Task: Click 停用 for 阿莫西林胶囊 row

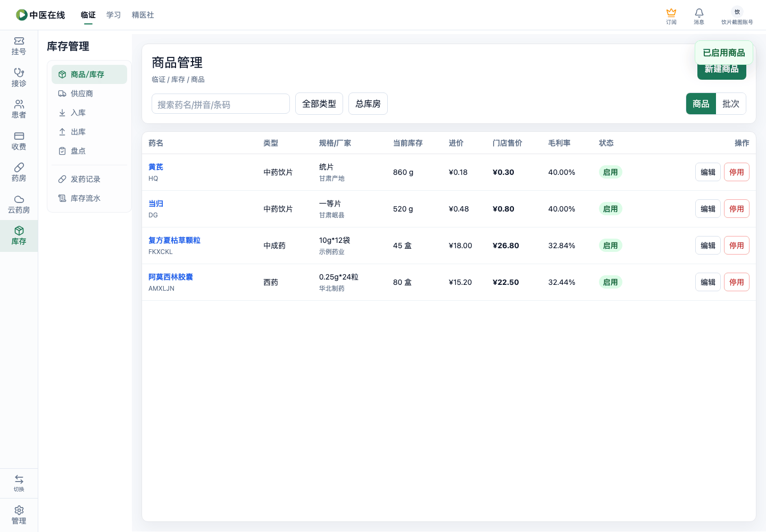Action: pyautogui.click(x=737, y=282)
